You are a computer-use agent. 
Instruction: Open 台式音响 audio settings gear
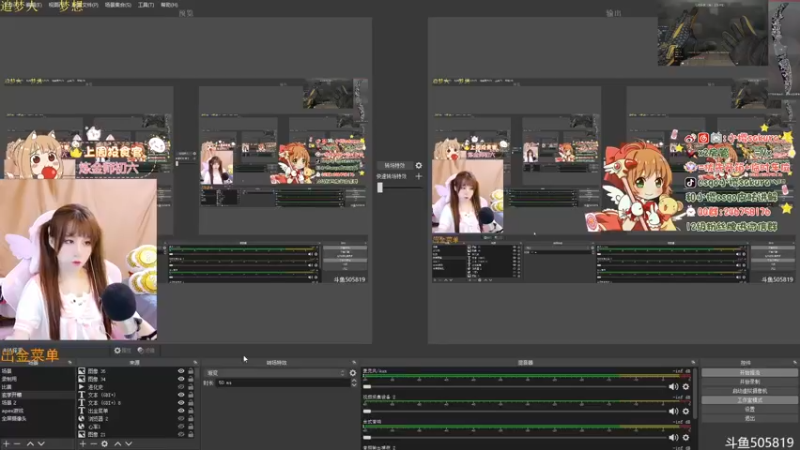point(686,437)
